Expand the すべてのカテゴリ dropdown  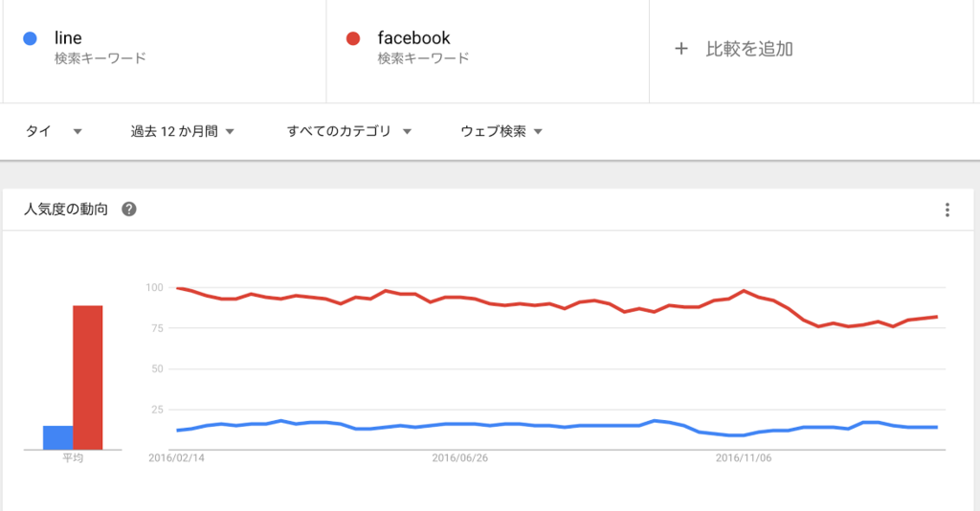tap(349, 131)
